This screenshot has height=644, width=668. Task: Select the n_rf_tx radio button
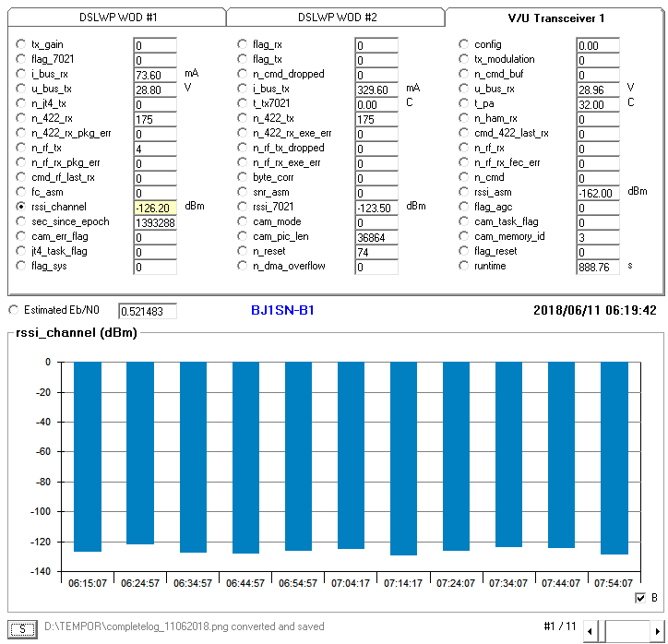(20, 148)
